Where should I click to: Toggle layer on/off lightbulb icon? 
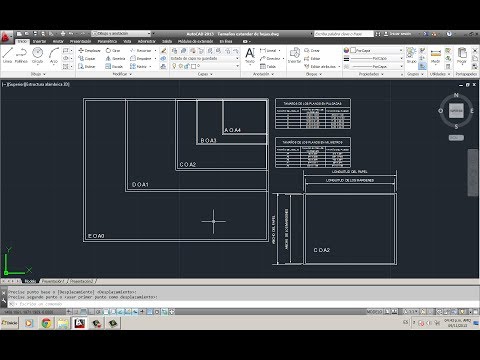coord(174,66)
